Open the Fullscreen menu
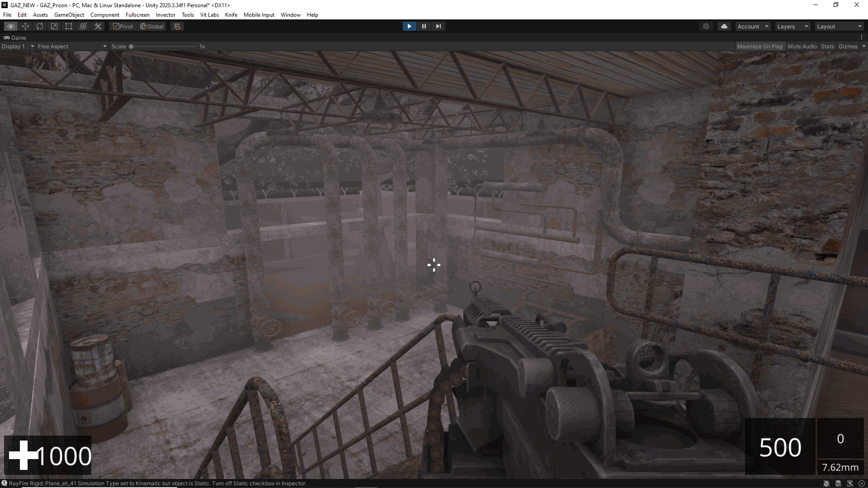Viewport: 868px width, 488px height. click(137, 15)
